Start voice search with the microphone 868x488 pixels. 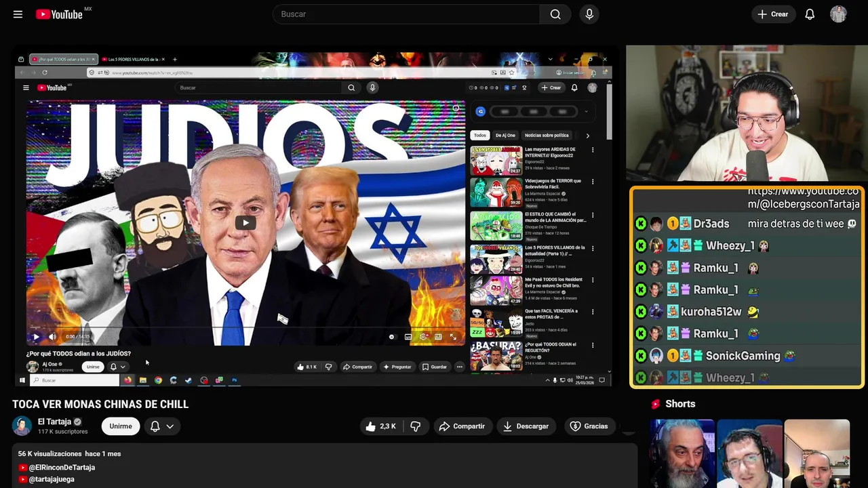click(589, 14)
